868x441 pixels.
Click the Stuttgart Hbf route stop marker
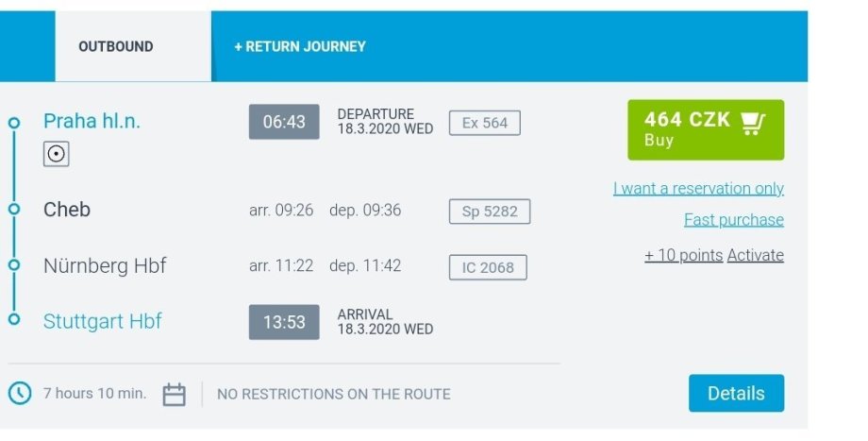tap(13, 320)
